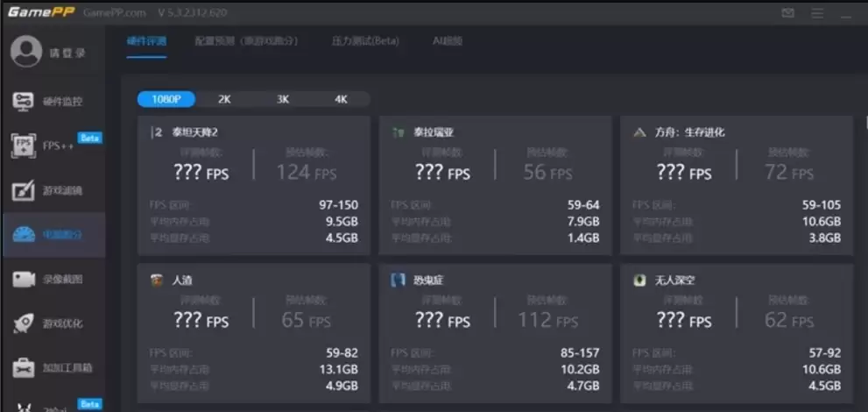
Task: Open the hamburger menu in title bar
Action: (x=816, y=13)
